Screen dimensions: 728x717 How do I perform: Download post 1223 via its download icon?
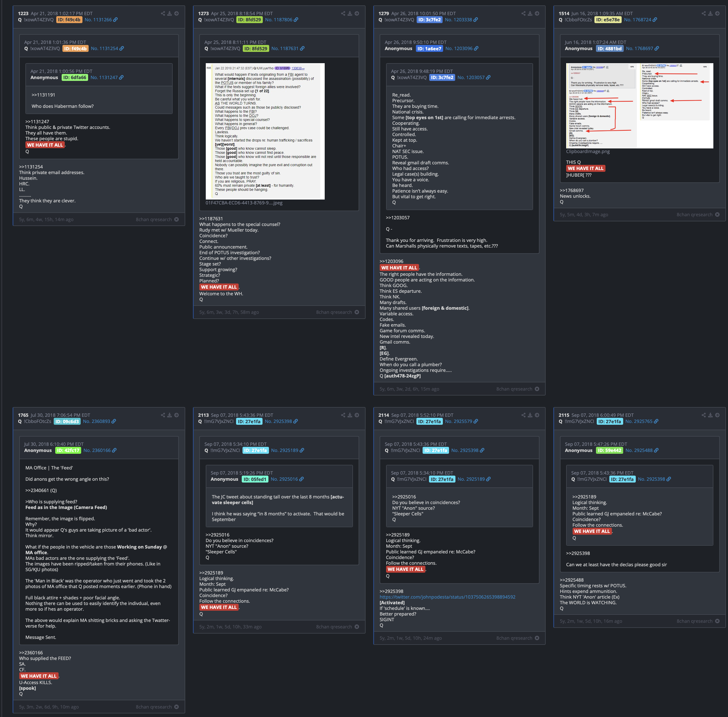[x=170, y=14]
